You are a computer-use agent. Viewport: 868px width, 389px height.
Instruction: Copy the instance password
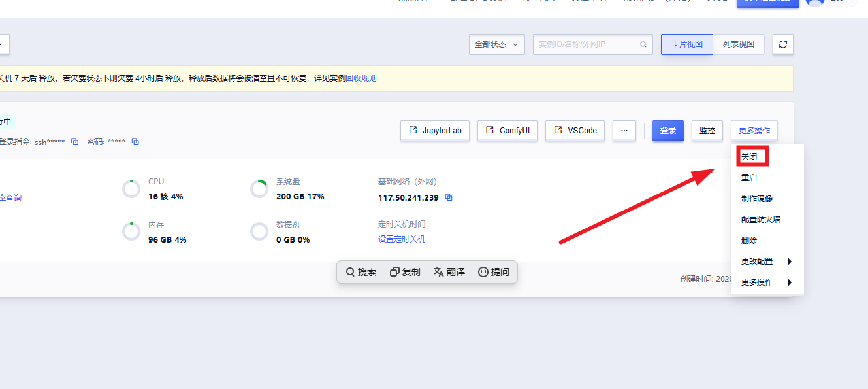(x=135, y=142)
